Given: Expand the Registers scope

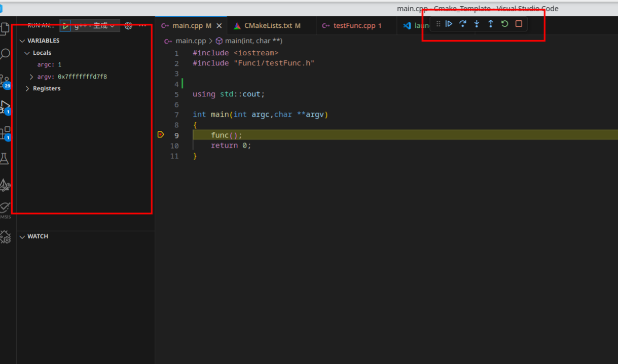Looking at the screenshot, I should coord(27,89).
